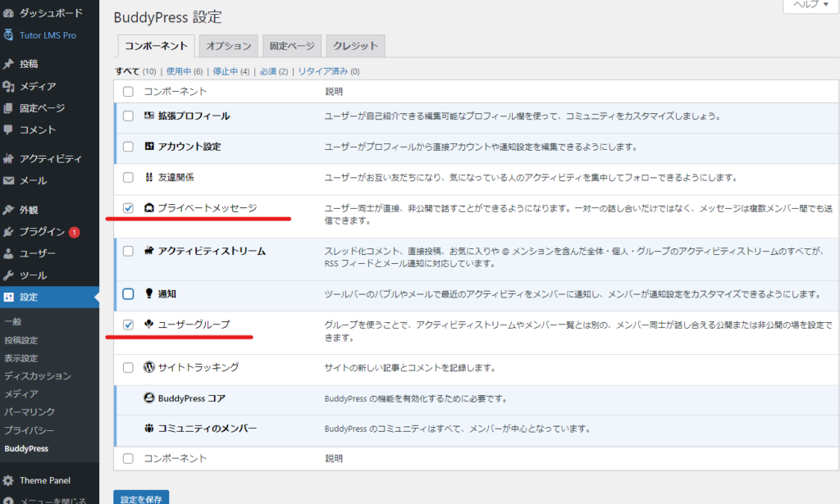840x504 pixels.
Task: Filter components by 停止中 link
Action: coord(226,71)
